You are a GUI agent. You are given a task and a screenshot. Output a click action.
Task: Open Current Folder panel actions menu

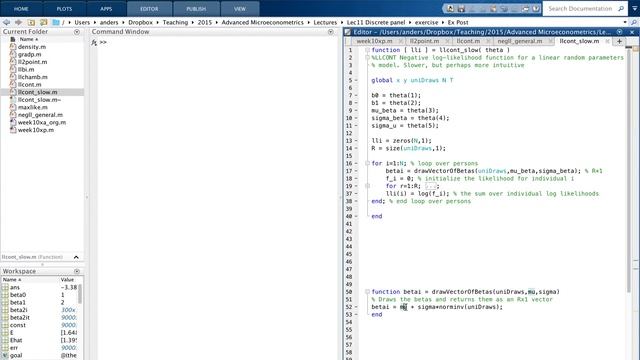(x=77, y=32)
